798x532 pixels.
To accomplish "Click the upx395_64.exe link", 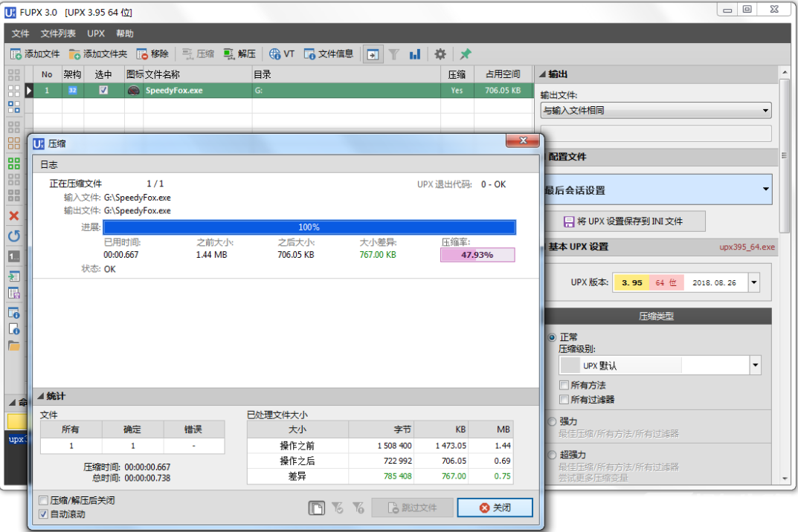I will coord(747,247).
